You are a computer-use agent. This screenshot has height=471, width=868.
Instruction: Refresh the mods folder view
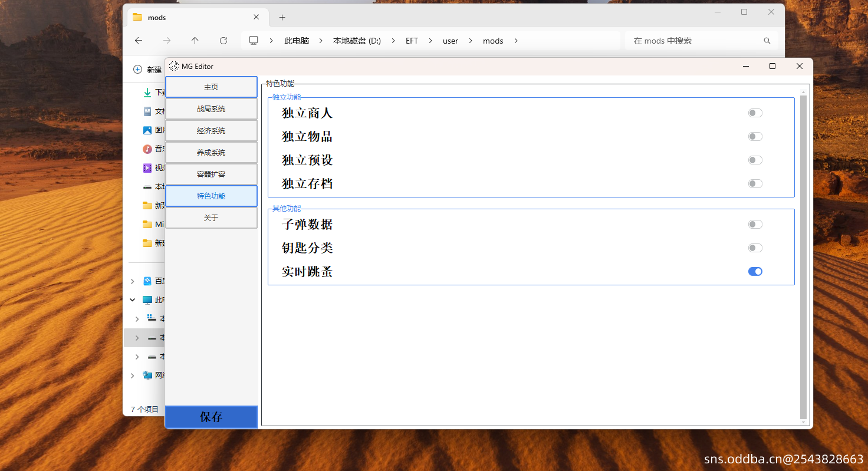tap(223, 41)
